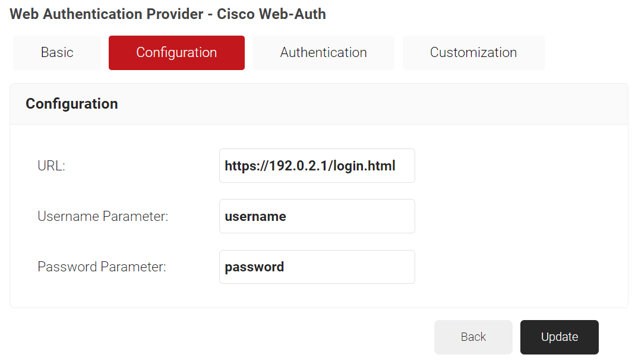The image size is (635, 364).
Task: Select the active Configuration tab
Action: [176, 53]
